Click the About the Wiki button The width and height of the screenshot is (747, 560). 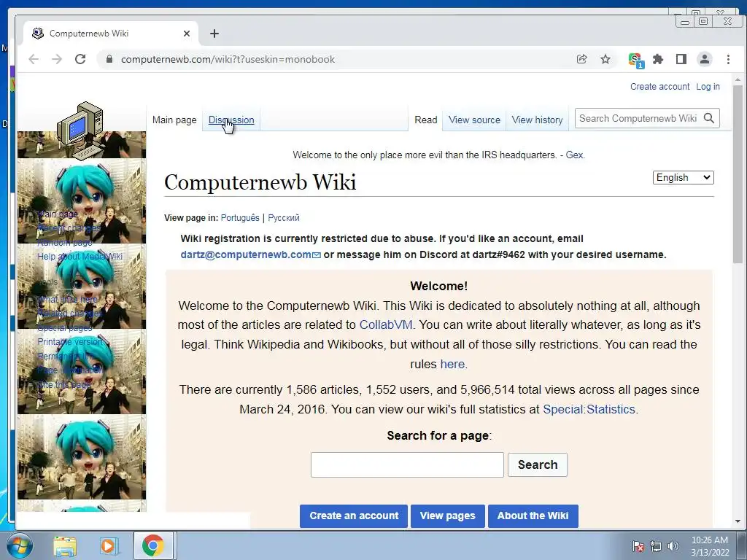click(533, 516)
